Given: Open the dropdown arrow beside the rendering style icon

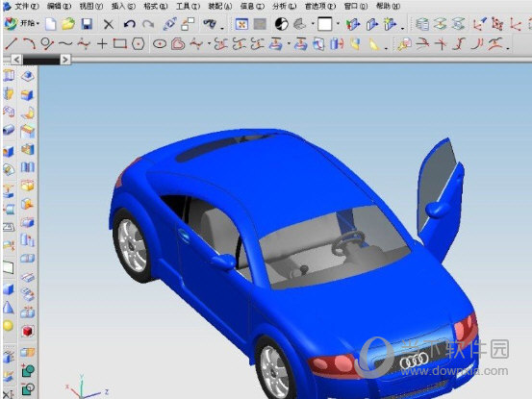Looking at the screenshot, I should [313, 24].
